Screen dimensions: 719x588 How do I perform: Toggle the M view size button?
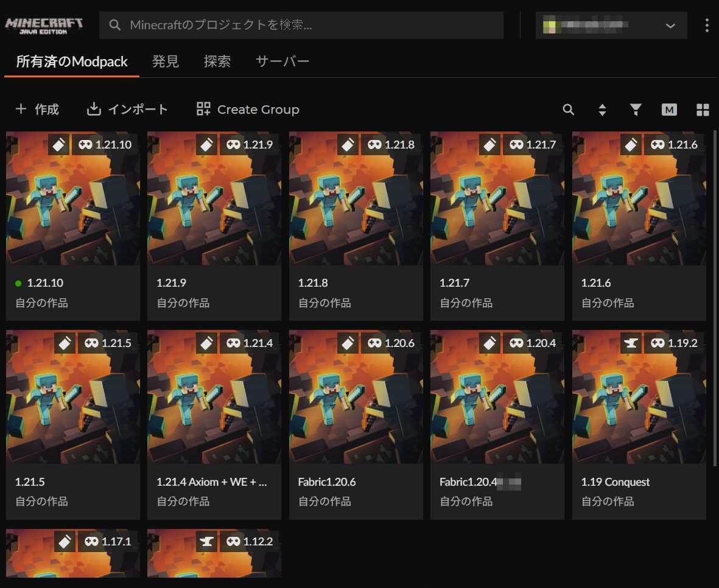point(669,110)
